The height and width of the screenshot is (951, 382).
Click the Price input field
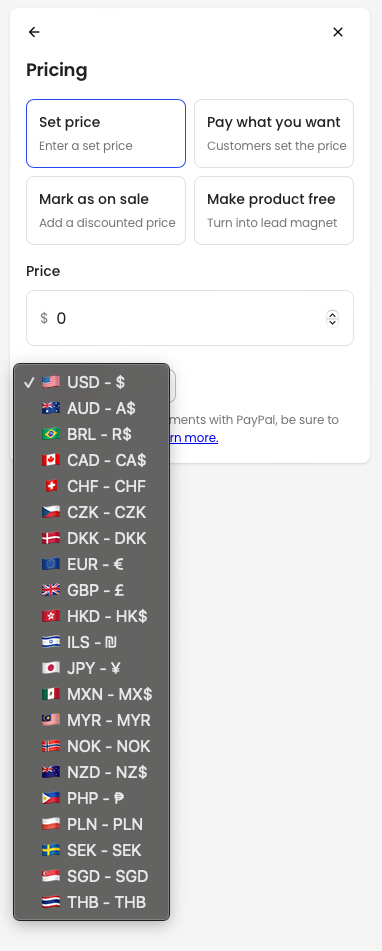coord(190,318)
